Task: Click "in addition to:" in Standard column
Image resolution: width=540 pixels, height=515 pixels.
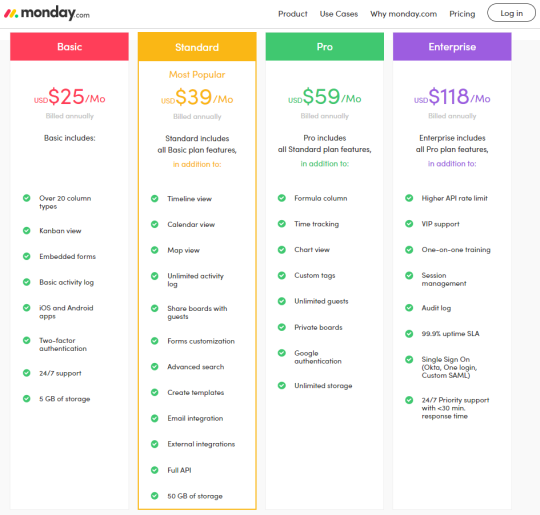Action: 197,164
